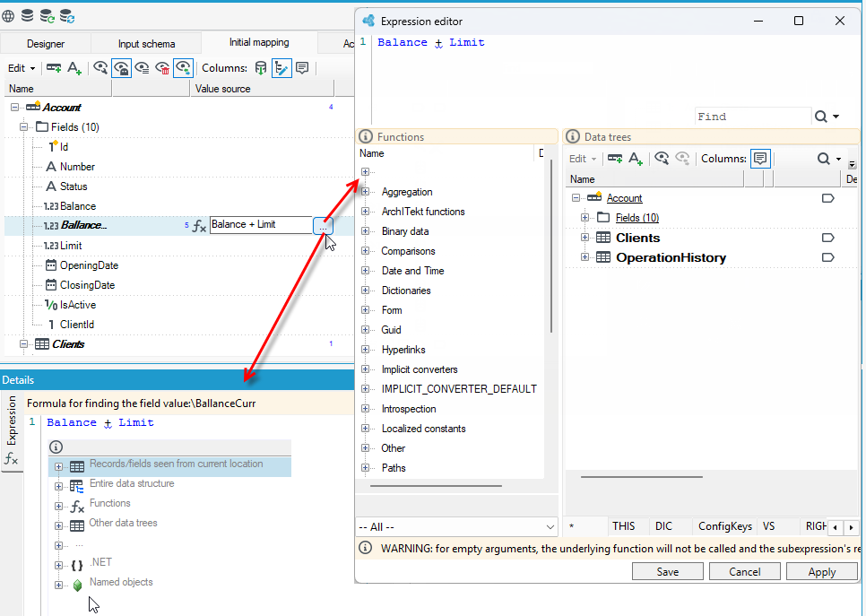The image size is (866, 616).
Task: Expand the Clients node in Data trees
Action: (x=585, y=238)
